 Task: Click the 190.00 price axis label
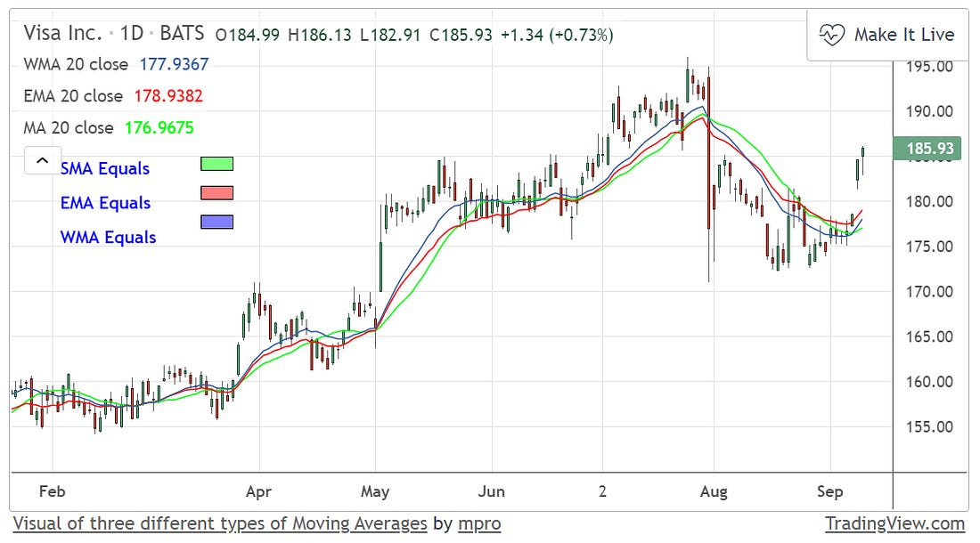point(929,112)
